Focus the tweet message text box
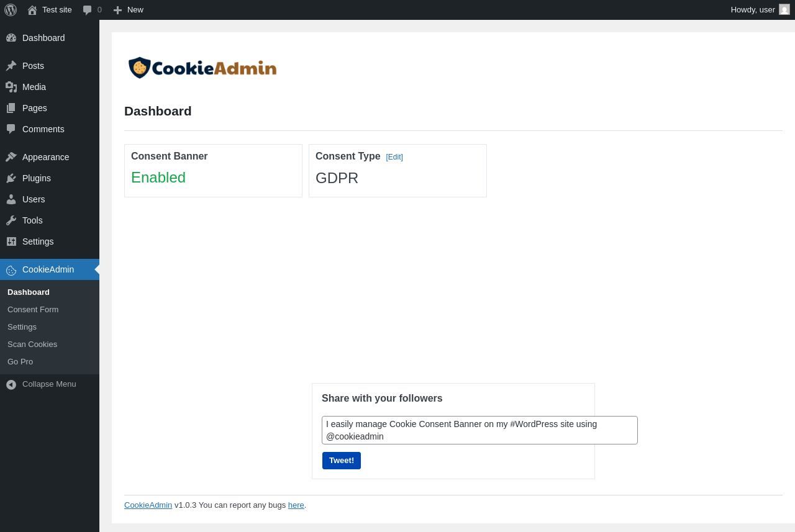The image size is (795, 532). (x=479, y=430)
